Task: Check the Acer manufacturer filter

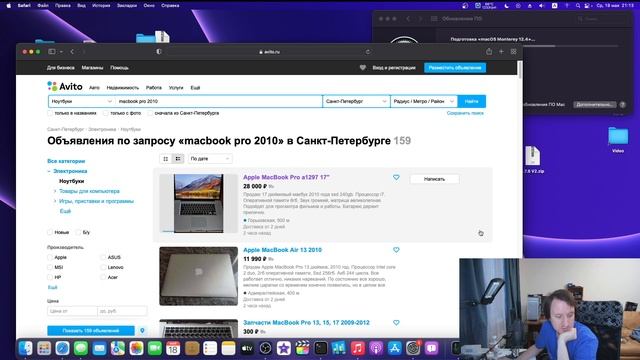Action: 103,277
